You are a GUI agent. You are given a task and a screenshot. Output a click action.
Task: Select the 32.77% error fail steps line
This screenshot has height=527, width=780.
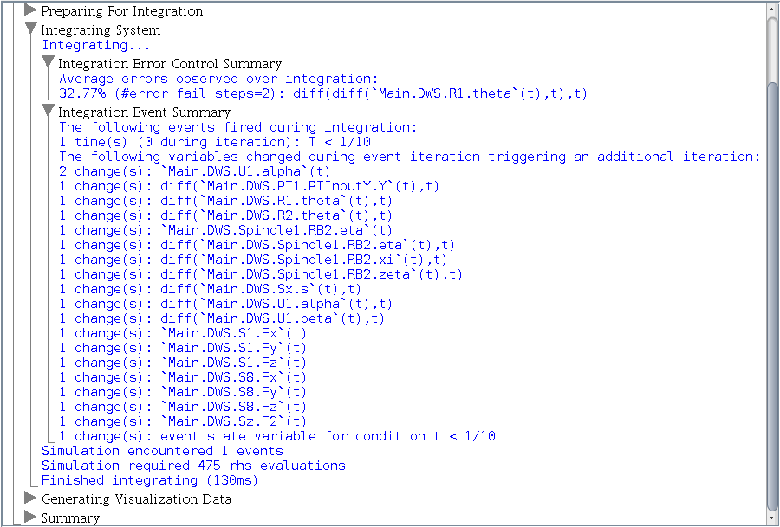pos(322,94)
